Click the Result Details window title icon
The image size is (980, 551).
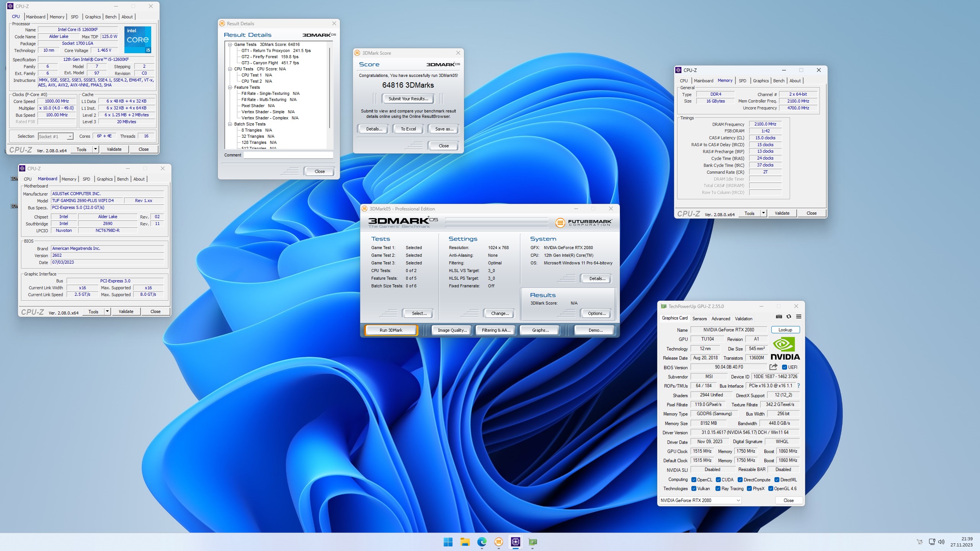[x=222, y=23]
